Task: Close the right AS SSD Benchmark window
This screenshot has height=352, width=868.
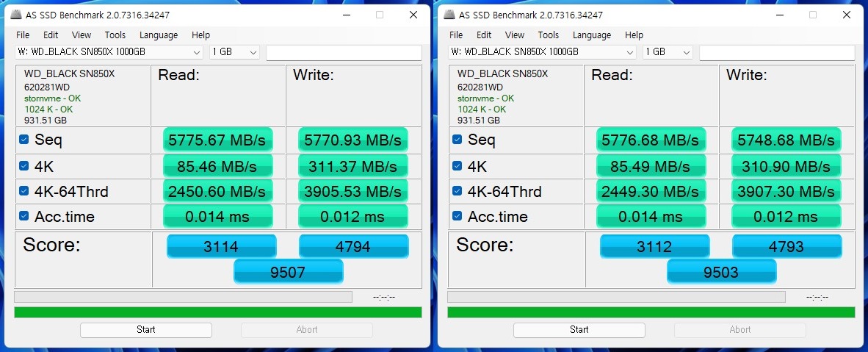Action: [x=847, y=15]
